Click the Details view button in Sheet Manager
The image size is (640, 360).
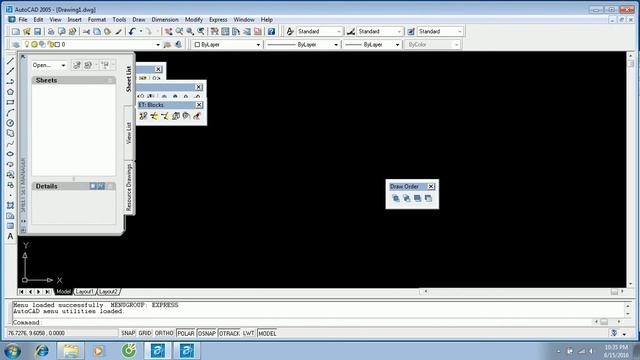tap(93, 186)
